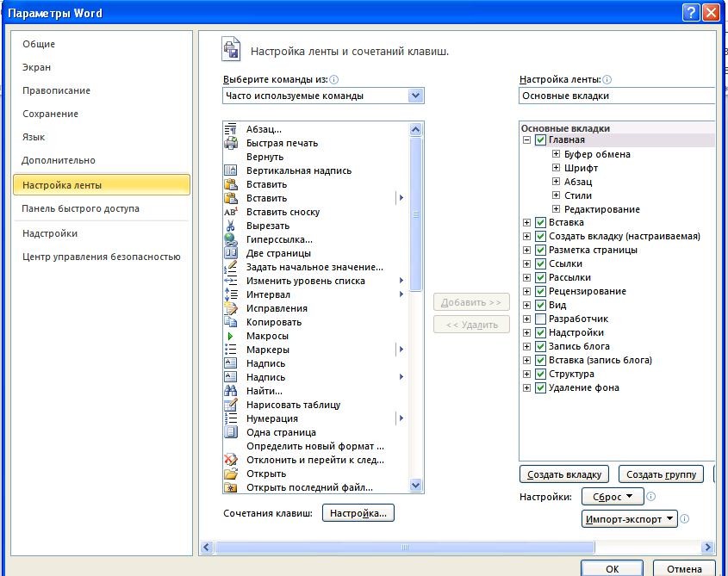Open the Сброс dropdown button
The width and height of the screenshot is (728, 576).
(x=613, y=497)
